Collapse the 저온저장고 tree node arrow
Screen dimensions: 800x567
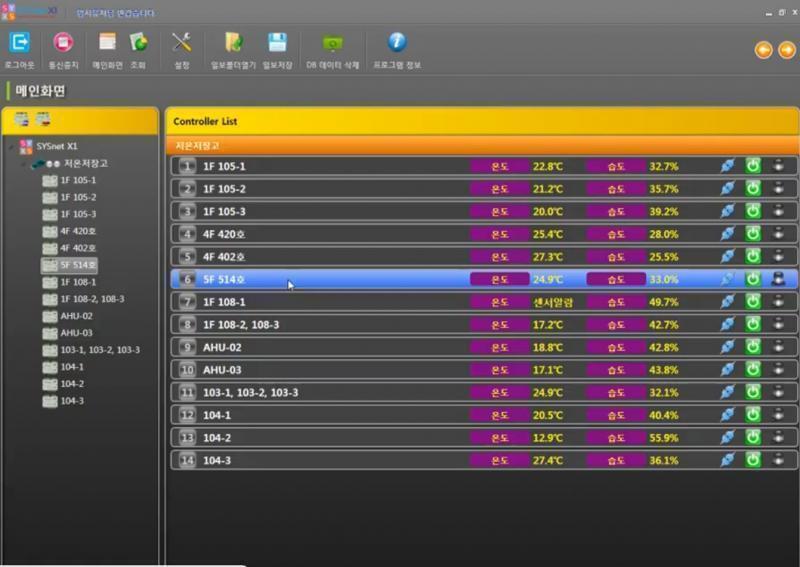click(x=24, y=164)
